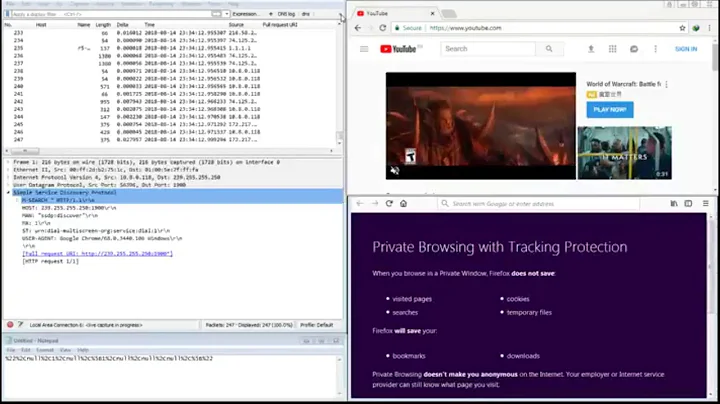Click the Full request URI column header
This screenshot has height=404, width=720.
(x=280, y=25)
